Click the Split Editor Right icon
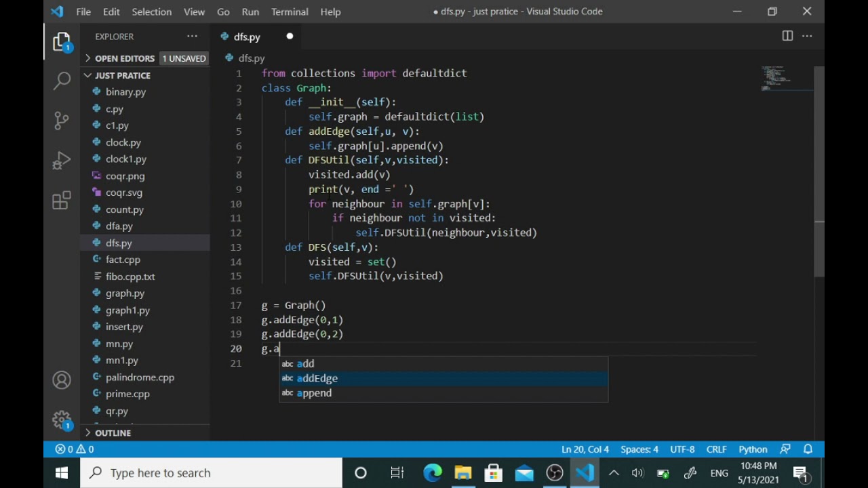Image resolution: width=868 pixels, height=488 pixels. coord(787,36)
